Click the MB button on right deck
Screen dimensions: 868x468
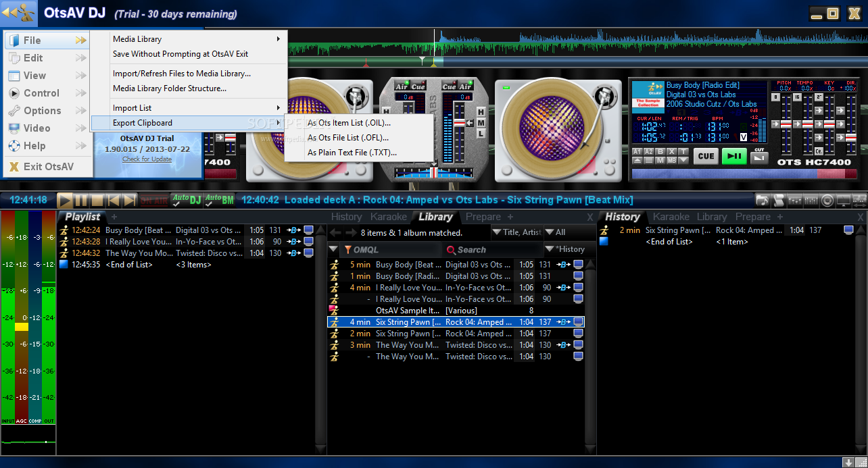coord(672,161)
